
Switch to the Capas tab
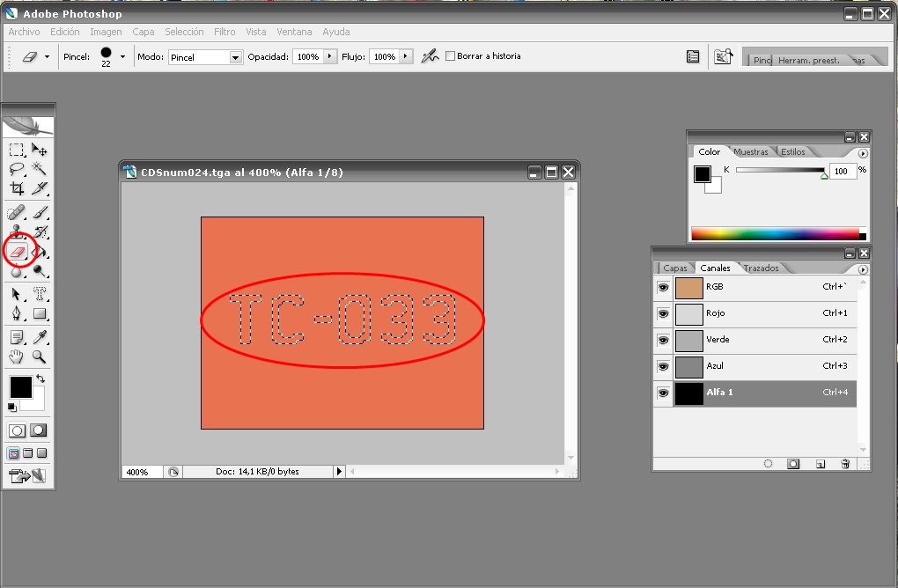(x=674, y=268)
